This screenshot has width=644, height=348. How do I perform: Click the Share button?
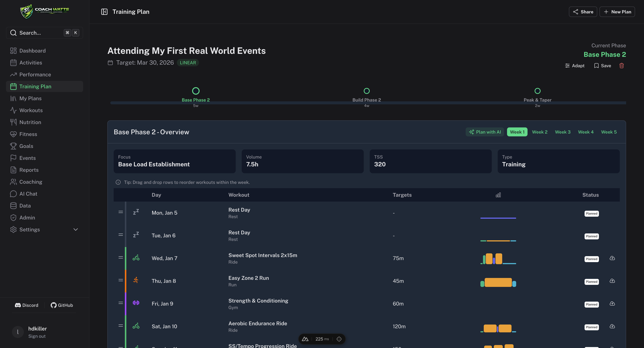[x=583, y=12]
